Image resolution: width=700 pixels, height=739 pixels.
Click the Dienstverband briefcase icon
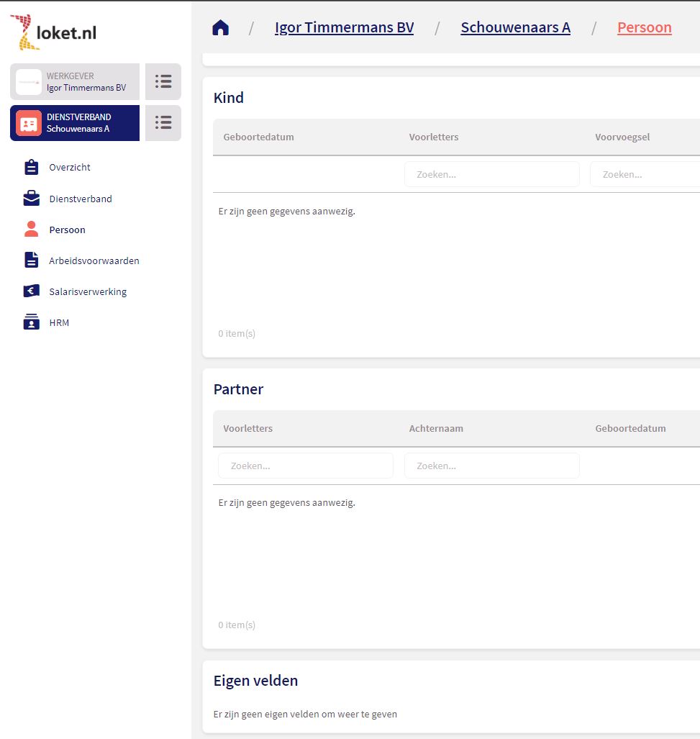pyautogui.click(x=31, y=199)
